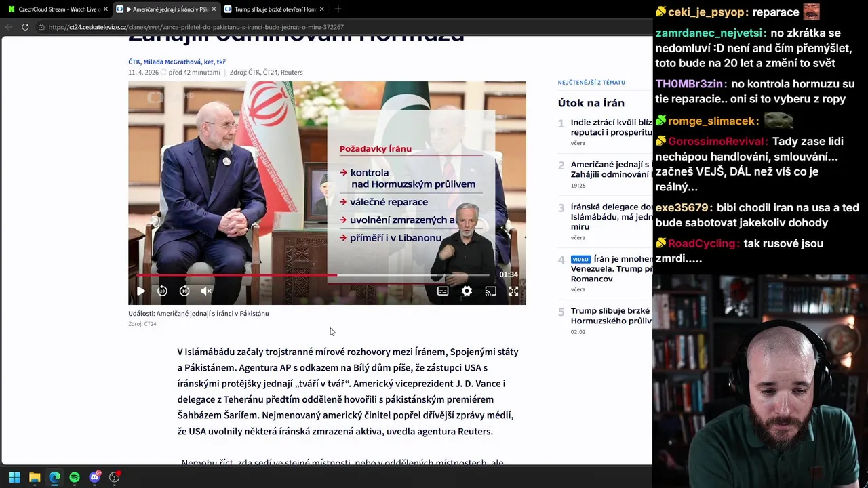Open video player settings gear
The width and height of the screenshot is (868, 488).
tap(467, 291)
